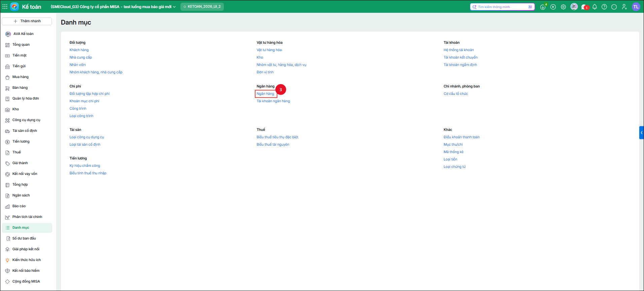644x291 pixels.
Task: Select the KETOAN_2026_UI_2 database selector
Action: (202, 7)
